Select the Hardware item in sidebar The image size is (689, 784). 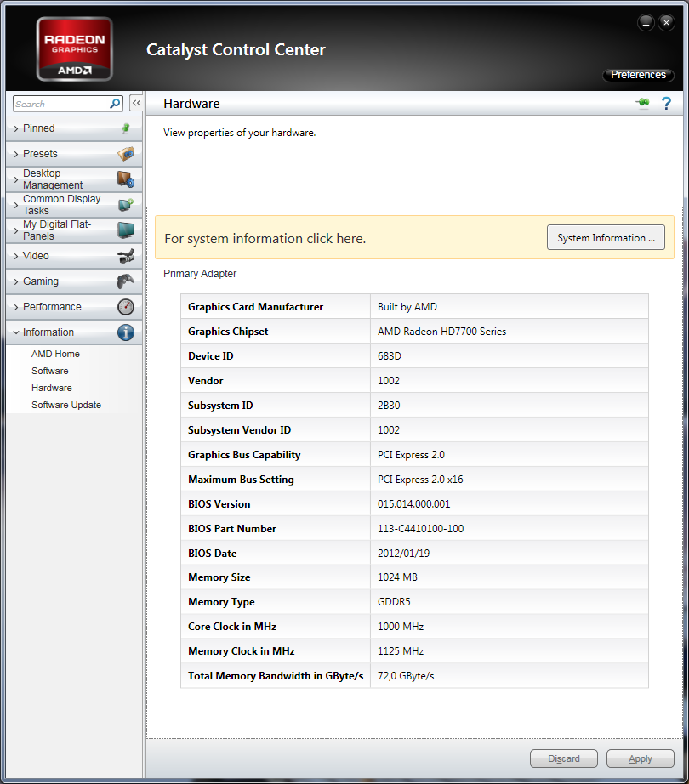[52, 388]
